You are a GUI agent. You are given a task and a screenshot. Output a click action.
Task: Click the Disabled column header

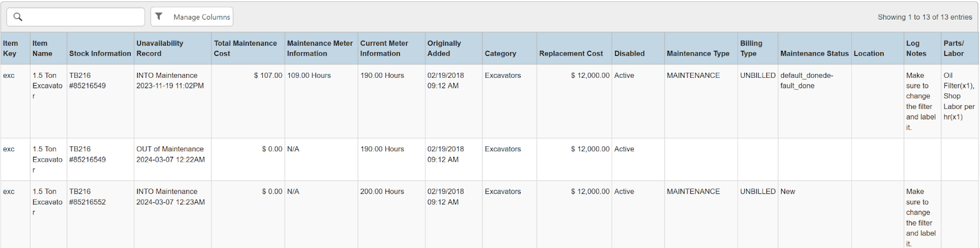(x=629, y=54)
